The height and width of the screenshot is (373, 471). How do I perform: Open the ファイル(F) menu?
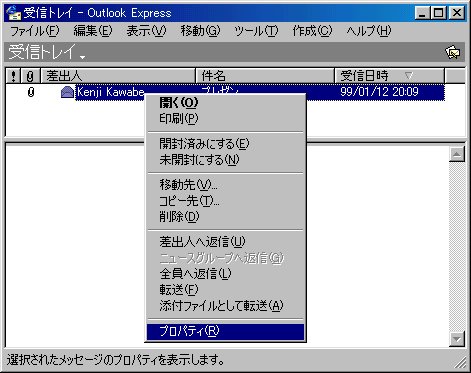35,31
